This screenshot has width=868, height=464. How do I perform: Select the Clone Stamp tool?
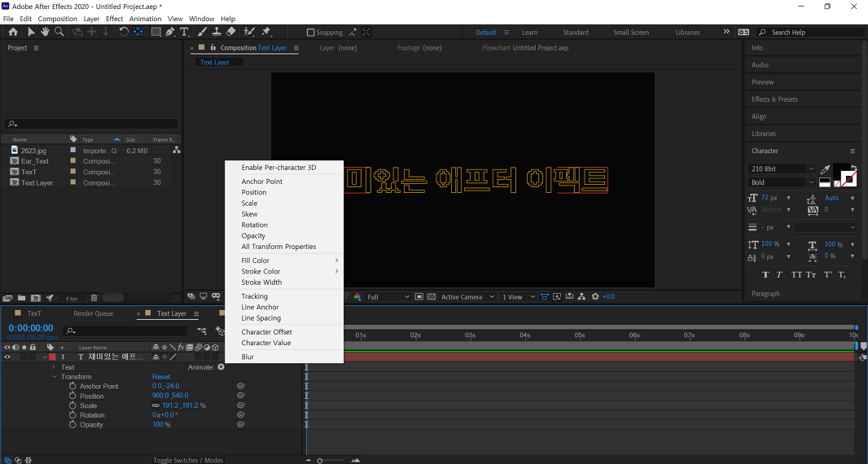(x=217, y=32)
